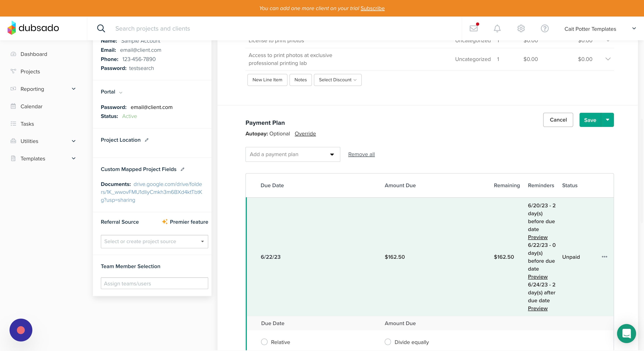This screenshot has width=644, height=351.
Task: Click the help question mark icon
Action: coord(544,29)
